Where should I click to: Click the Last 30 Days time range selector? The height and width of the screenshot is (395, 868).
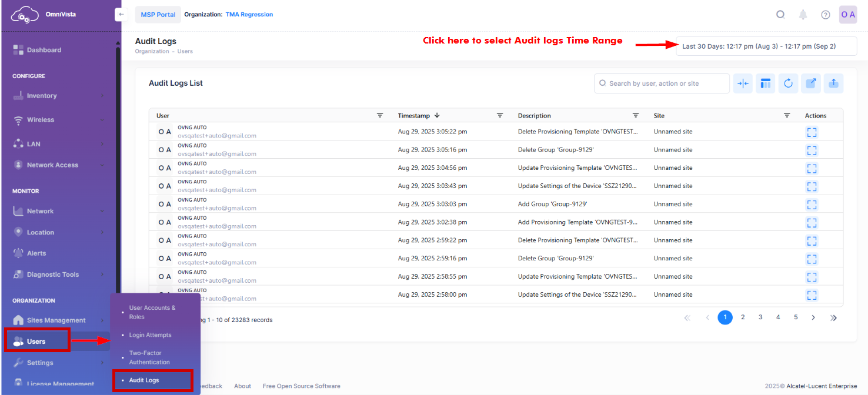766,46
